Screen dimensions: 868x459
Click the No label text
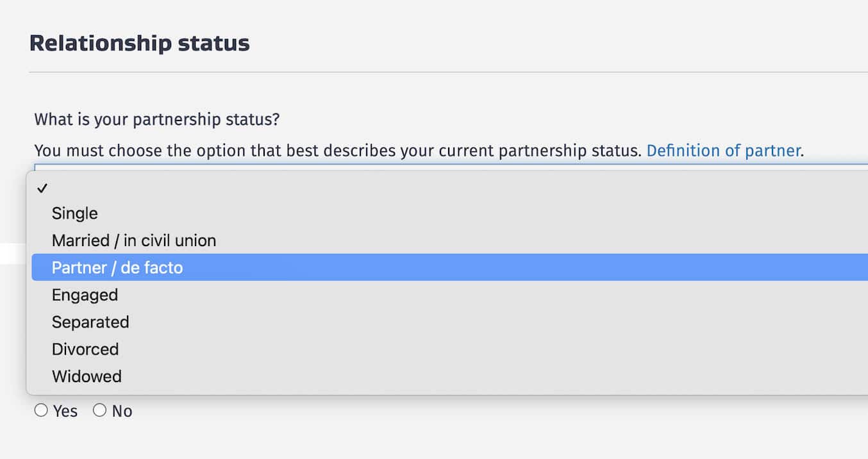(x=122, y=411)
